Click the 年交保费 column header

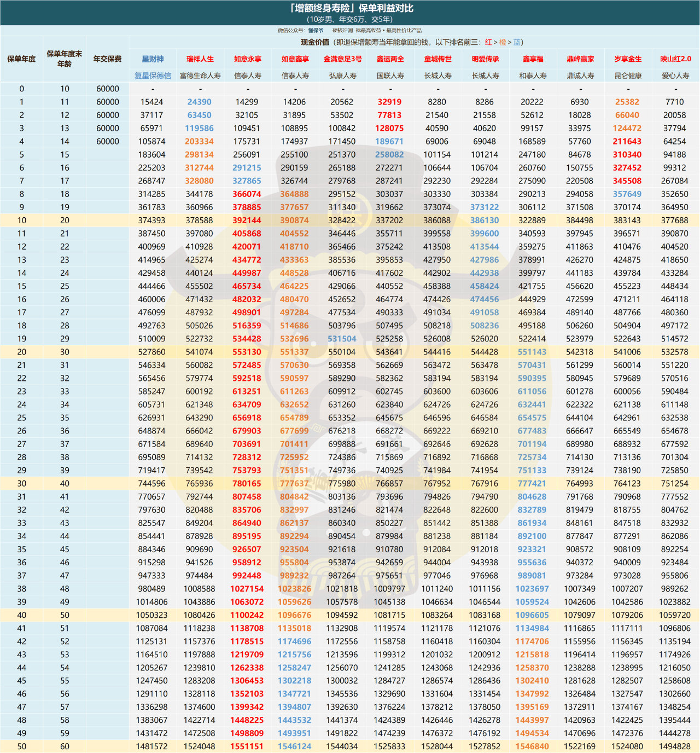pos(108,59)
